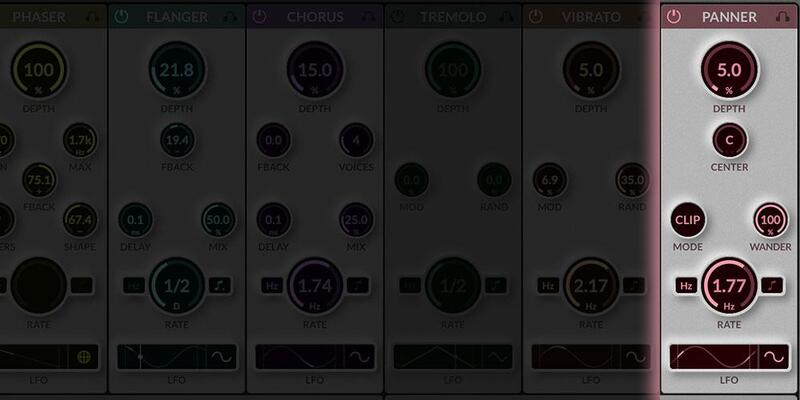Screen dimensions: 800x400
Task: Click the Flanger rate note sync icon
Action: [x=219, y=285]
